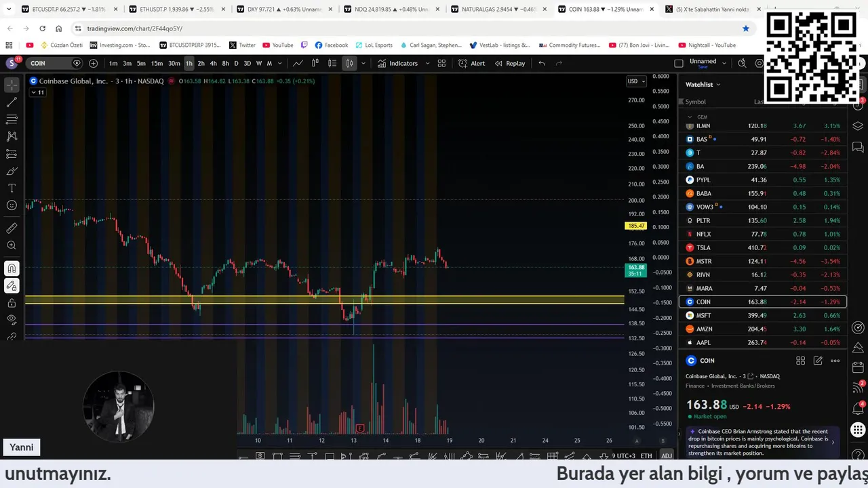Select PLTR in the watchlist
The image size is (868, 488).
[x=763, y=220]
